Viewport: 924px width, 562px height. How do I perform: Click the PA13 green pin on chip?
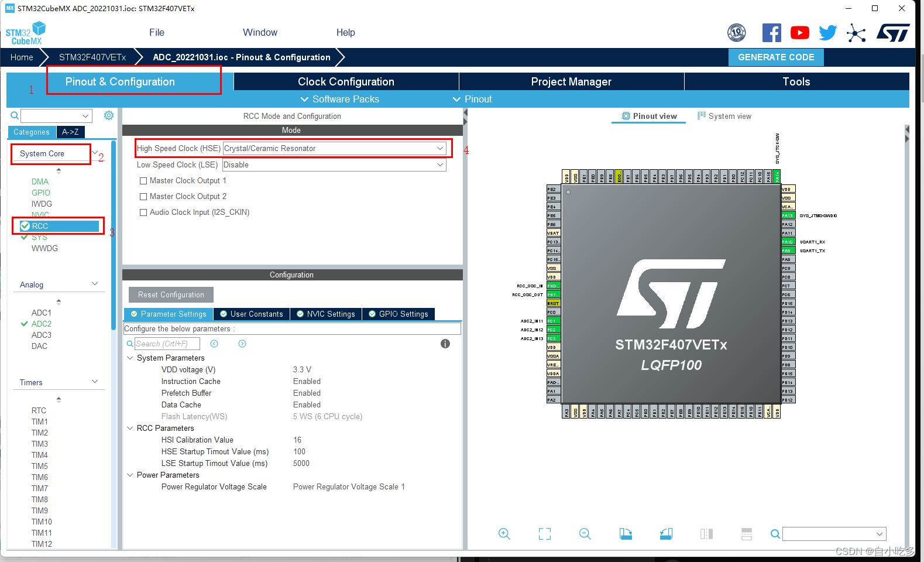point(788,215)
